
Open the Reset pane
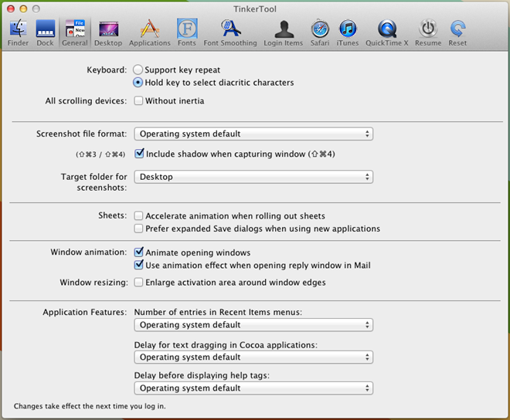pos(457,32)
